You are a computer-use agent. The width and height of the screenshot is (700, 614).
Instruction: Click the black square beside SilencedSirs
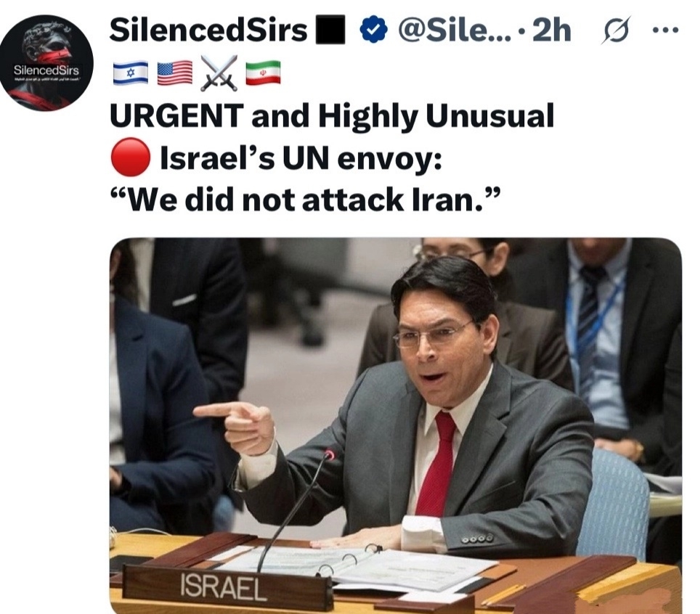coord(330,30)
